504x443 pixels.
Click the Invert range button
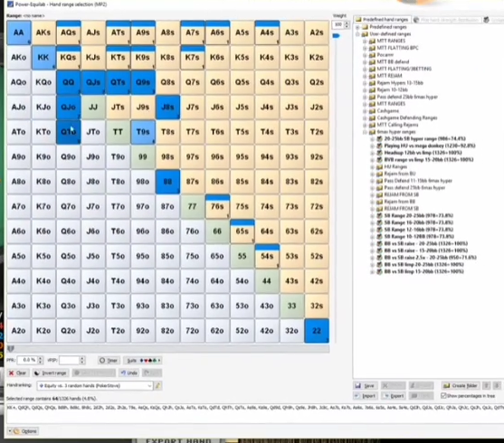click(x=51, y=373)
